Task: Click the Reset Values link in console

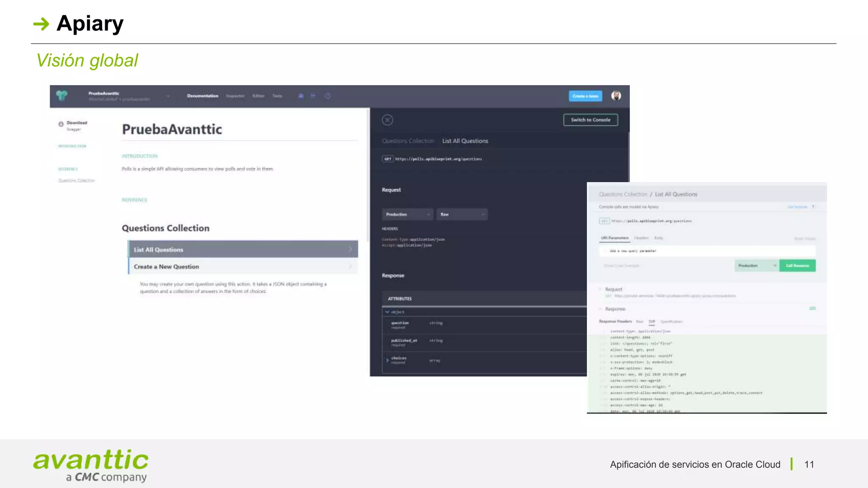Action: click(x=804, y=239)
